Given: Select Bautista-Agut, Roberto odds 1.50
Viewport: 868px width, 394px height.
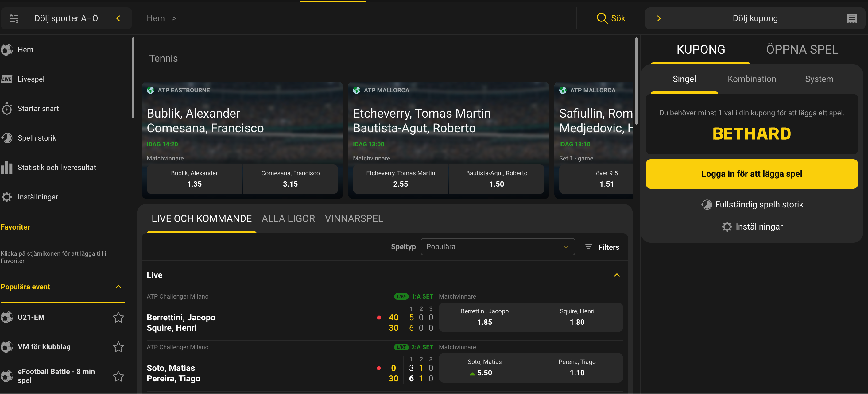Looking at the screenshot, I should [x=497, y=179].
